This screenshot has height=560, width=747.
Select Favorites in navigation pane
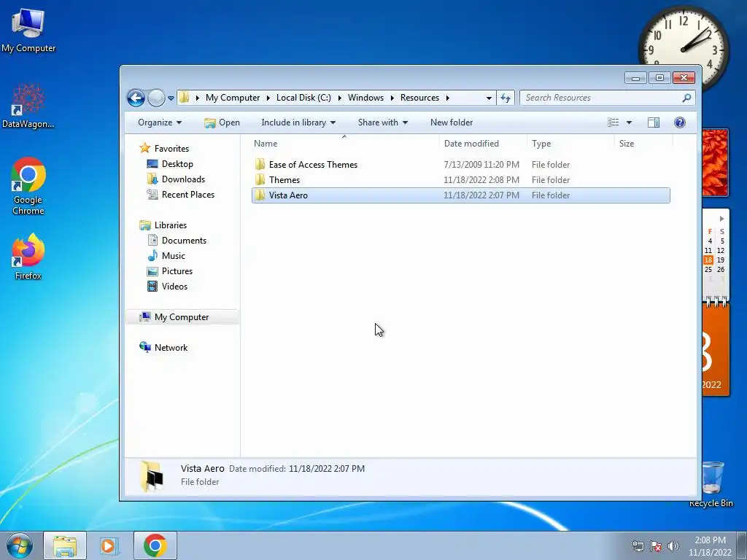click(x=171, y=149)
